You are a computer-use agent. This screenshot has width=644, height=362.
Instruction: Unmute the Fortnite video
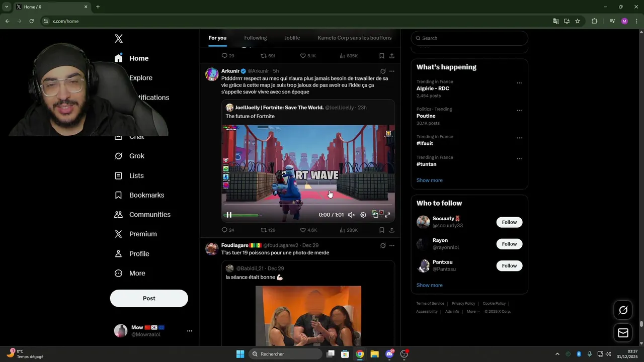pos(351,215)
